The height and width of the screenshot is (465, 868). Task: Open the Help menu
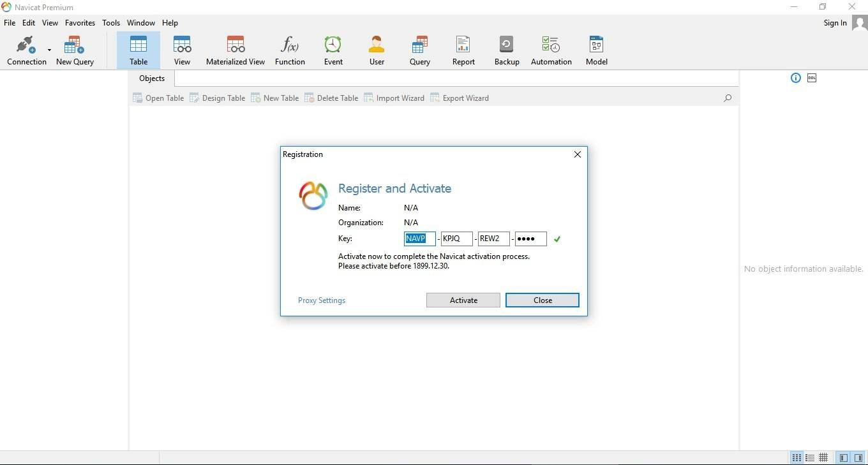coord(170,23)
